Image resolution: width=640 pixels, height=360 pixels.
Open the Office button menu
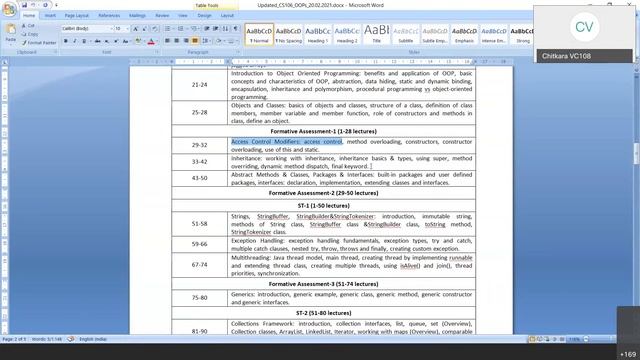click(x=9, y=9)
